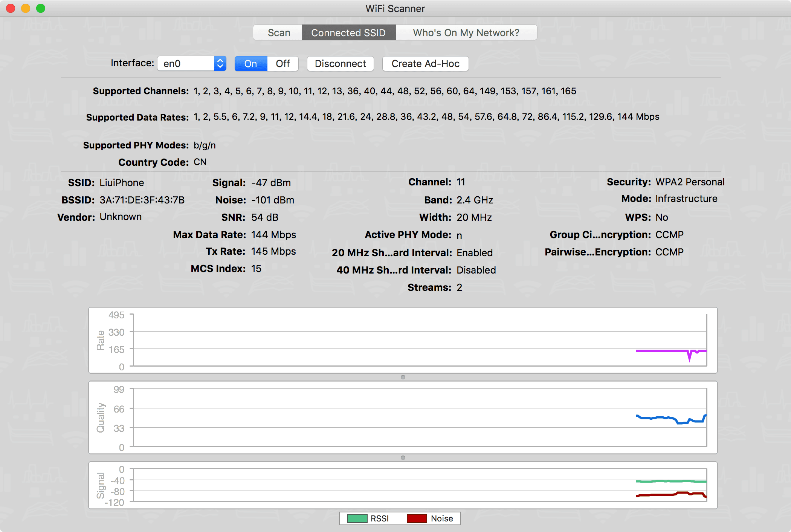Click the Supported Data Rates list
Screen dimensions: 791x532
pos(426,117)
